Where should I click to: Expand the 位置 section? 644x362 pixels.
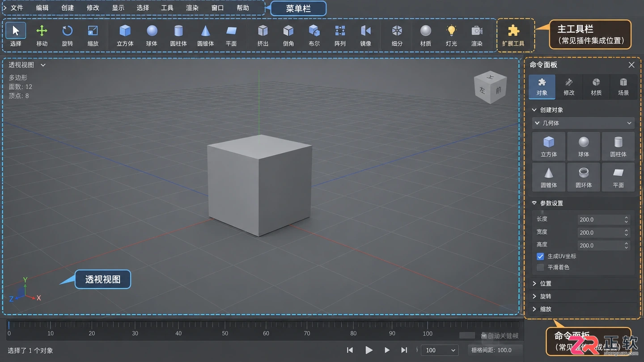[584, 283]
